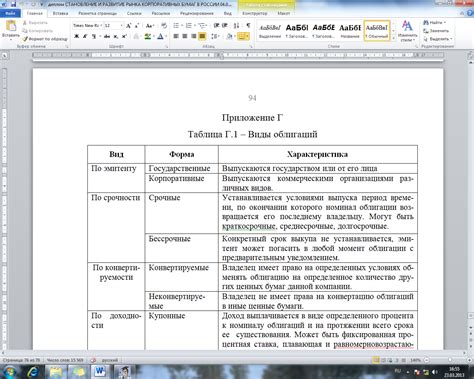Center align the text
Screen dimensions: 474x379
pos(185,36)
